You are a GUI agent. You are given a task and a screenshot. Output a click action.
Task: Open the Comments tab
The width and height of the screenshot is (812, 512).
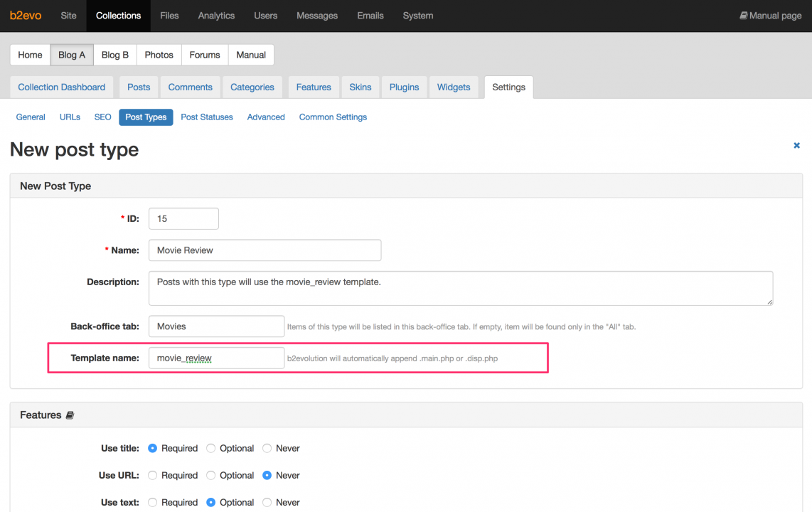click(190, 87)
